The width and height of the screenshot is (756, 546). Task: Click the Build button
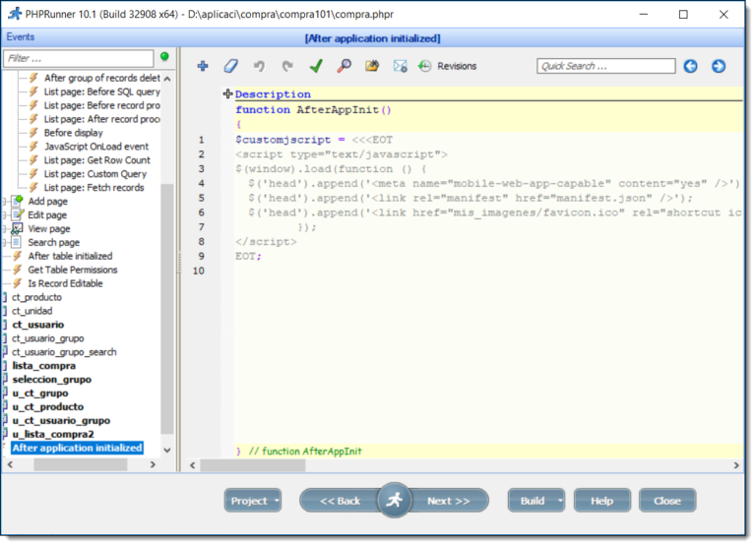click(x=532, y=501)
